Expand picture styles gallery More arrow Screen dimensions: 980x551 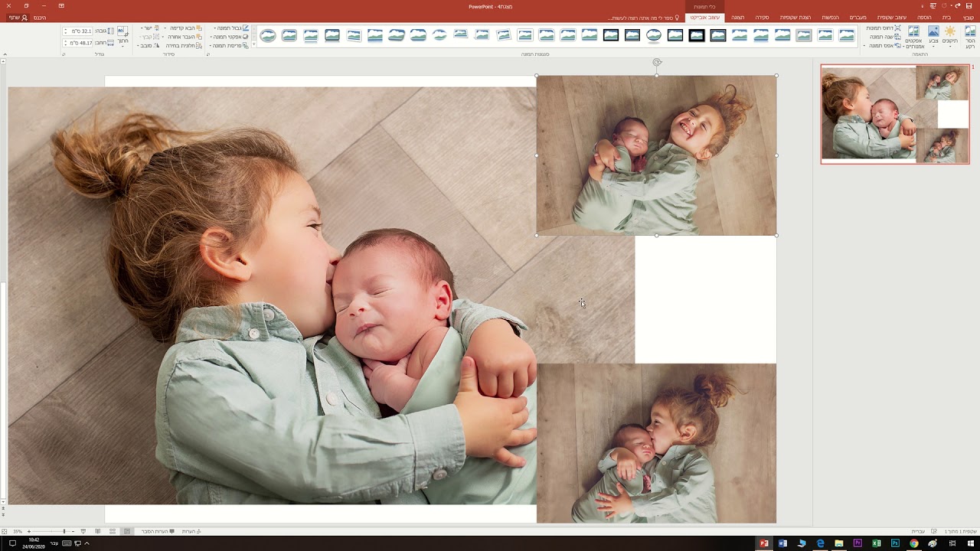point(254,45)
